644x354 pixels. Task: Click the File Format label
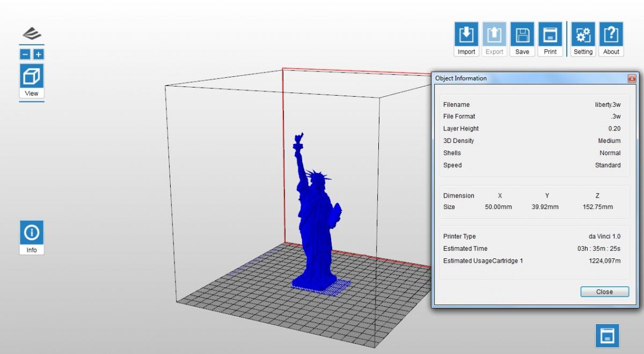pyautogui.click(x=459, y=117)
